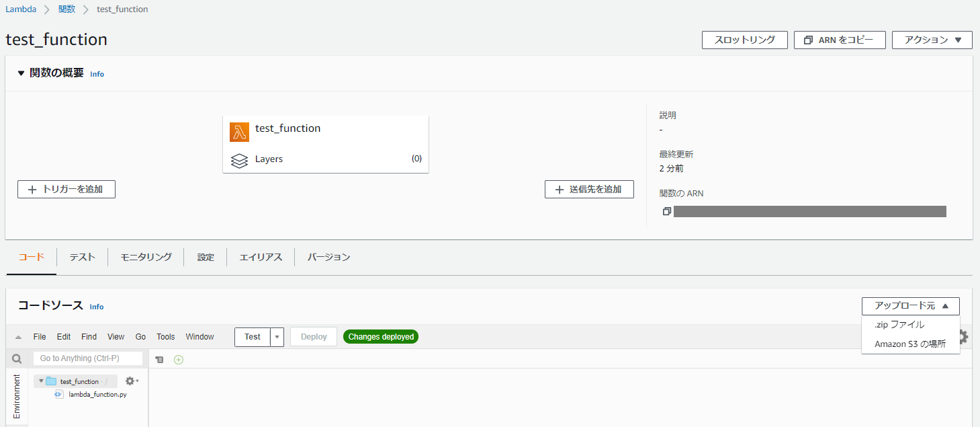Select test_function folder in file tree
Screen dimensions: 980x427
pos(79,381)
